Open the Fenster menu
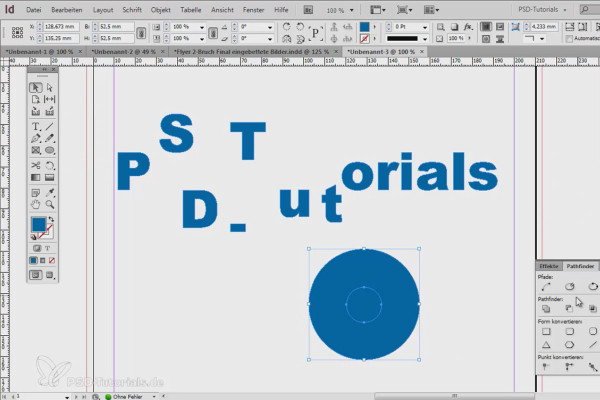 (253, 10)
